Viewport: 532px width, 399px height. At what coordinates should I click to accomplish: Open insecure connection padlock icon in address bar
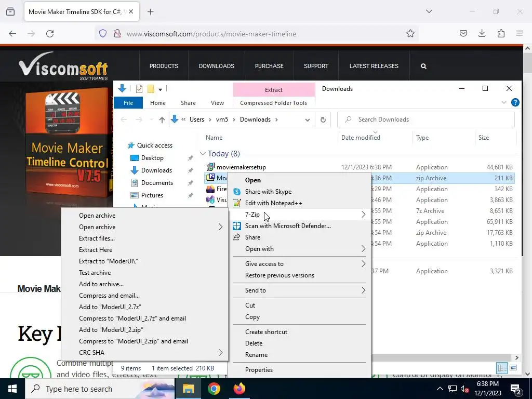click(117, 33)
